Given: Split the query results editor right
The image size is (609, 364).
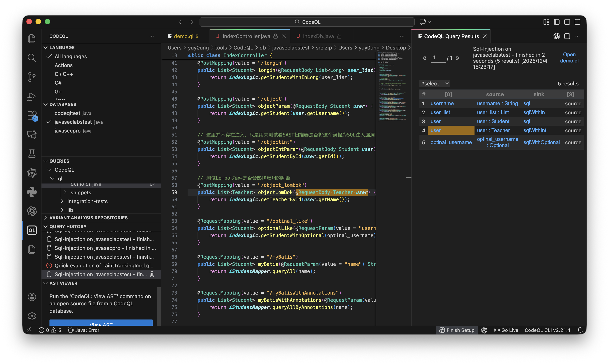Looking at the screenshot, I should 567,36.
